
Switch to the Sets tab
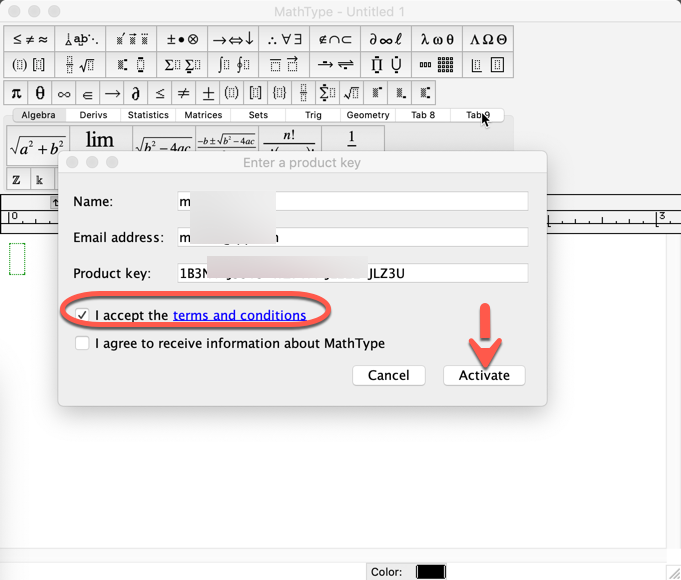pyautogui.click(x=258, y=115)
